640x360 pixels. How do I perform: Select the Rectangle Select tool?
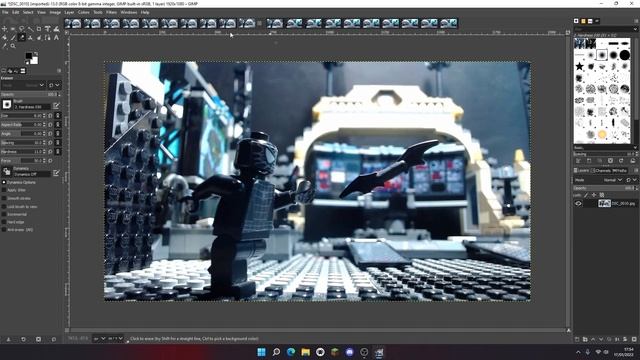click(x=13, y=29)
